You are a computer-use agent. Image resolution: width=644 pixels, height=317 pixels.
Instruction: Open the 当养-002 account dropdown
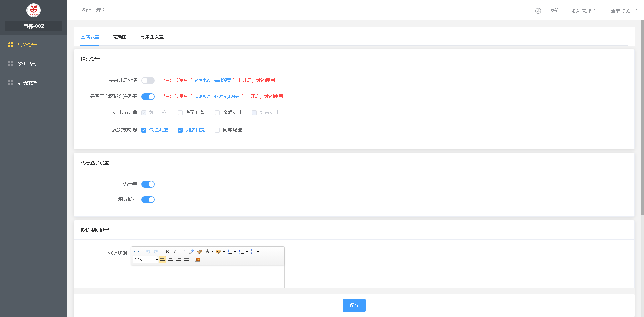click(x=624, y=11)
